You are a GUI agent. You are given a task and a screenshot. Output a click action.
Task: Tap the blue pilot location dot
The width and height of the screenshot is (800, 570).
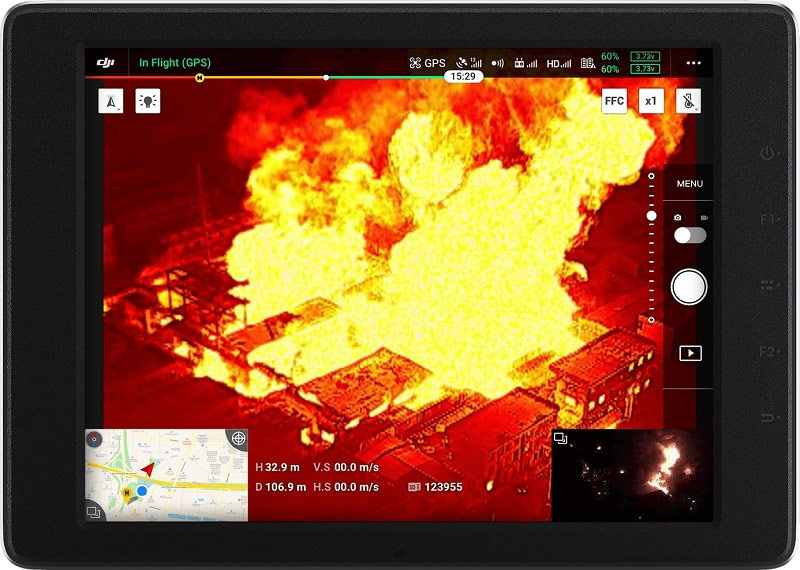(x=142, y=490)
